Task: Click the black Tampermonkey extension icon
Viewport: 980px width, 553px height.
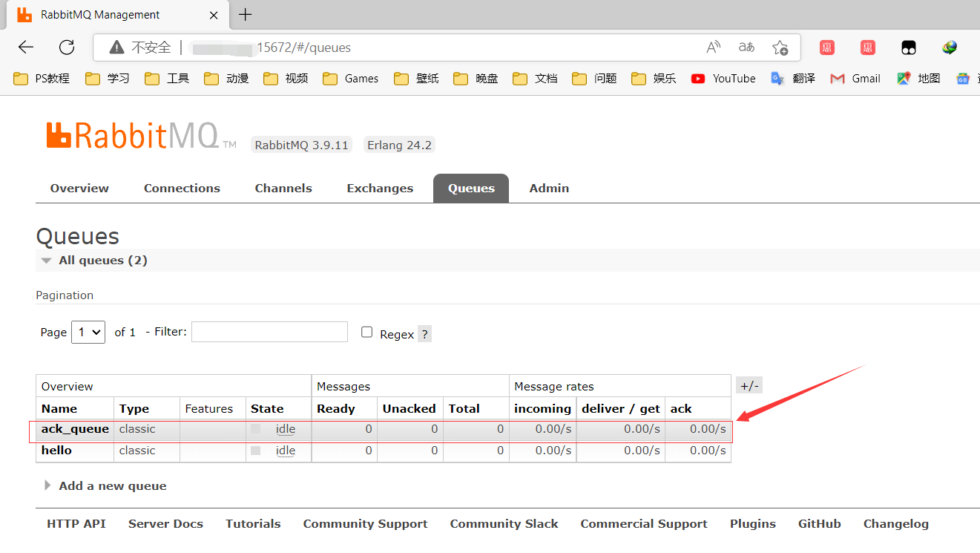Action: (909, 48)
